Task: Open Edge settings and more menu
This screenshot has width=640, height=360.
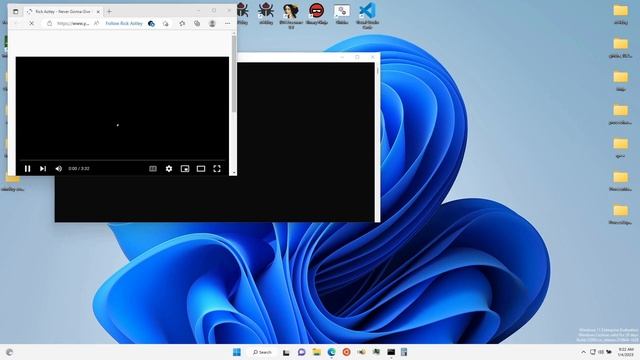Action: pyautogui.click(x=227, y=24)
